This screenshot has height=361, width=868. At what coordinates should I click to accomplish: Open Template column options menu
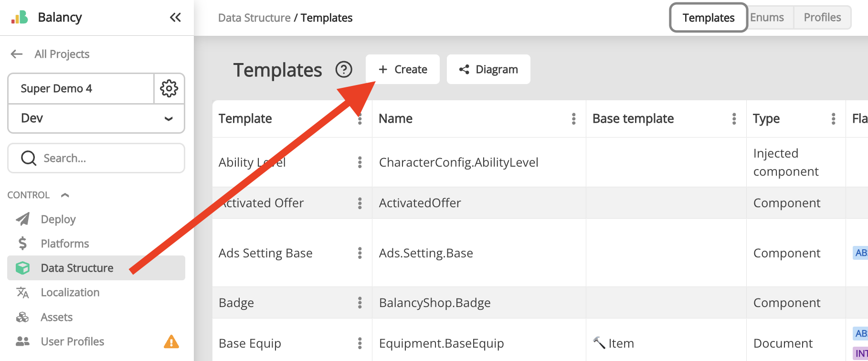360,119
